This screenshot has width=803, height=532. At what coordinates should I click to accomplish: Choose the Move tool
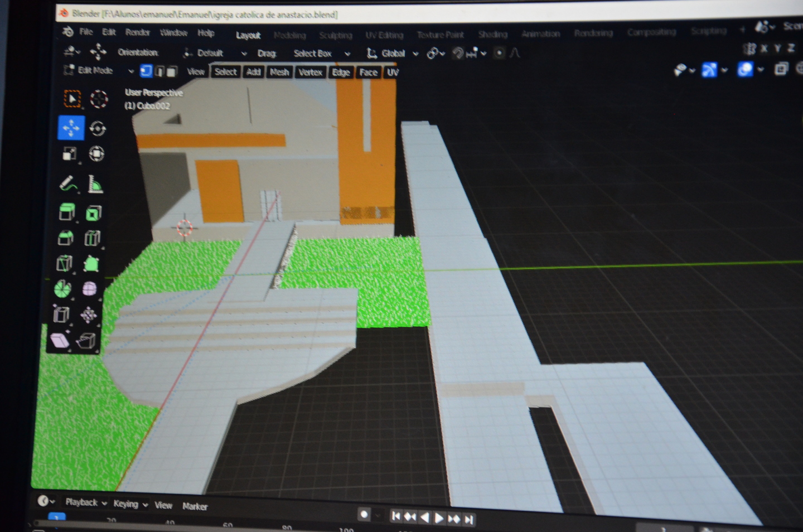(x=71, y=128)
